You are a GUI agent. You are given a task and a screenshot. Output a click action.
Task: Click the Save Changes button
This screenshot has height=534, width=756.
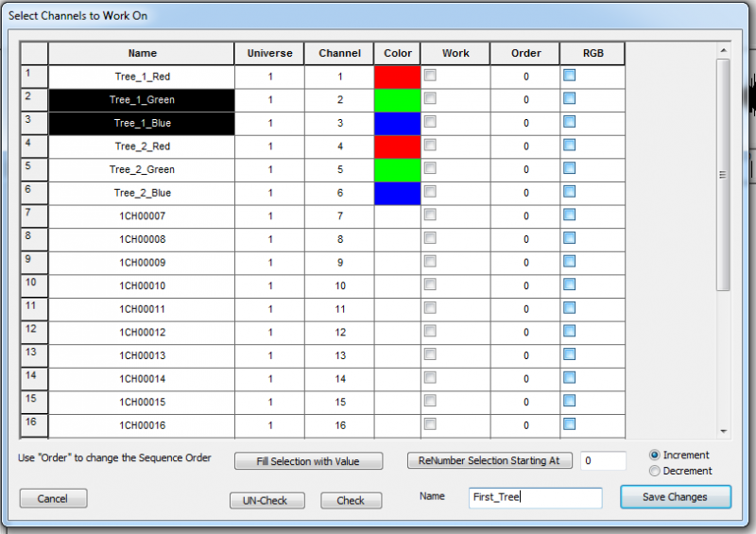676,497
